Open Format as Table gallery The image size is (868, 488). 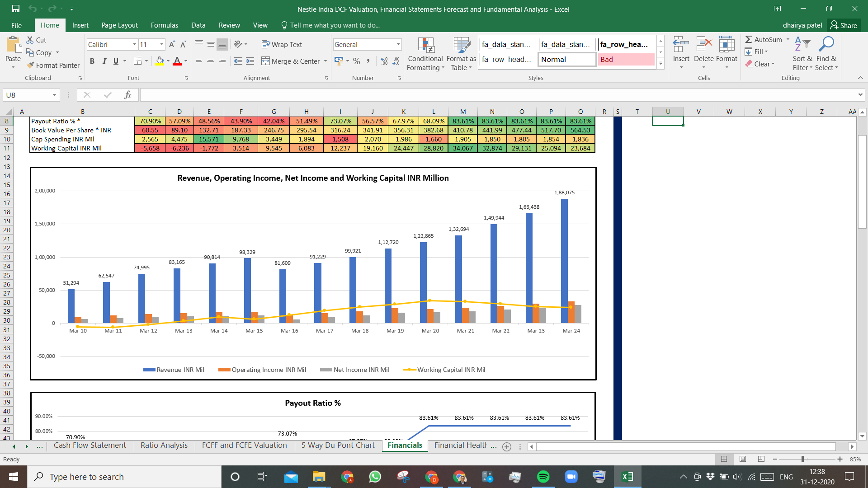coord(461,54)
